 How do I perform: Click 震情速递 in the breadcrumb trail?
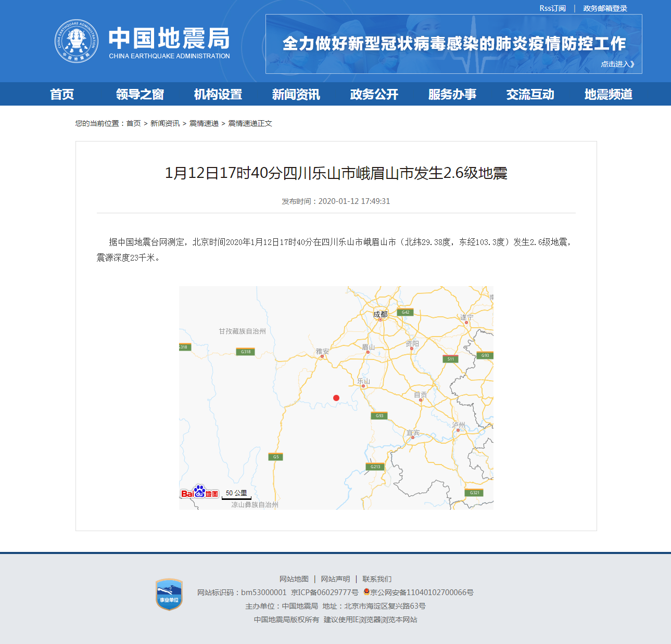click(x=204, y=123)
